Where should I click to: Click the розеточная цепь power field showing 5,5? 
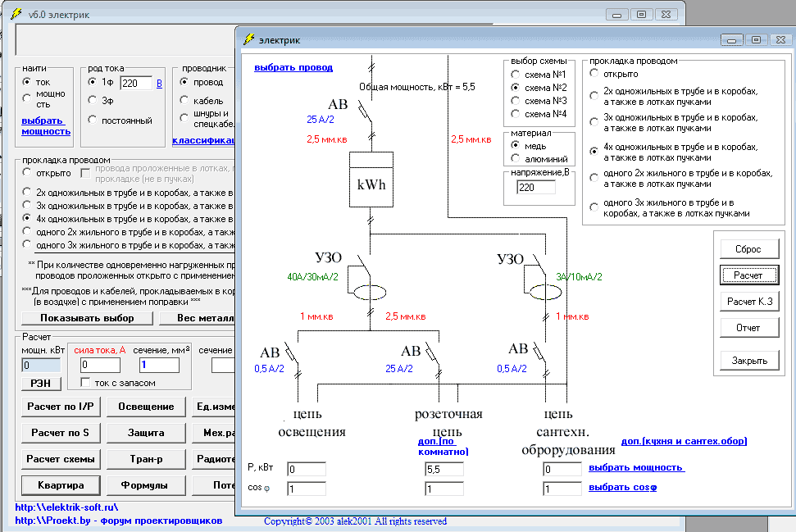point(443,469)
